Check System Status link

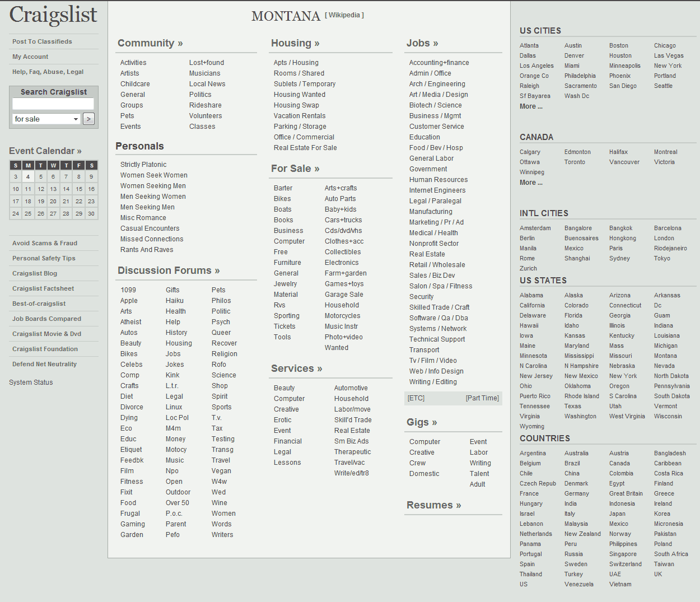[31, 382]
